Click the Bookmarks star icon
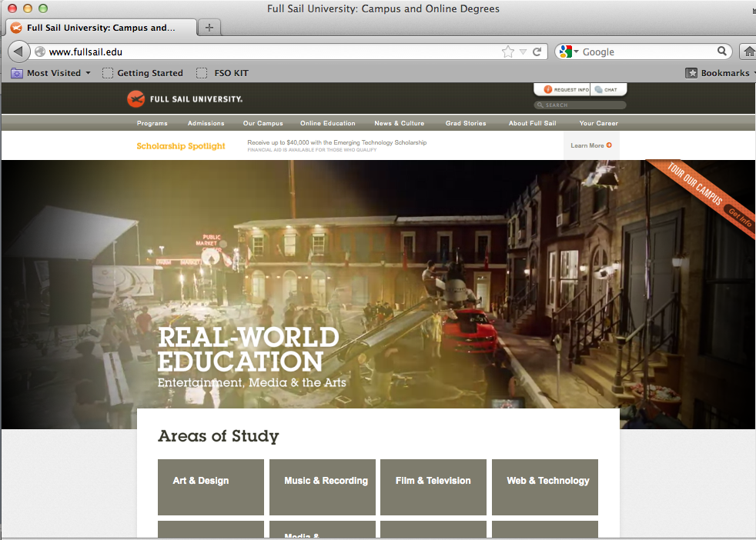Viewport: 756px width, 540px height. click(x=691, y=73)
